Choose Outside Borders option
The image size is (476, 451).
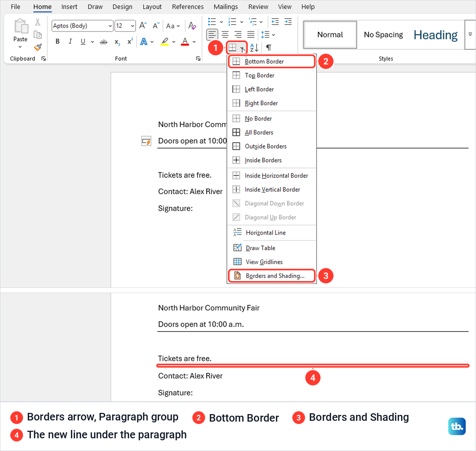272,146
